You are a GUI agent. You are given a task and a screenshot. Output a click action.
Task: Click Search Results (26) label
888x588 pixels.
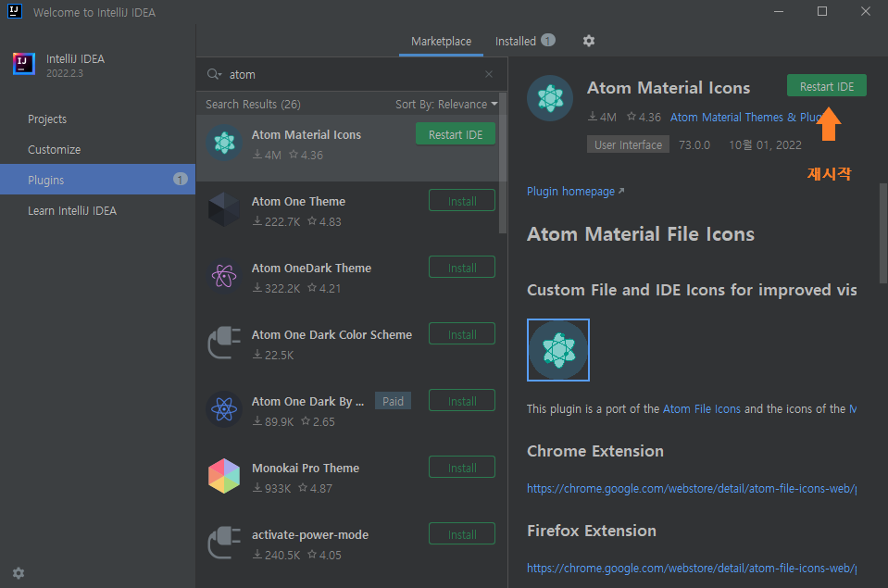coord(253,105)
